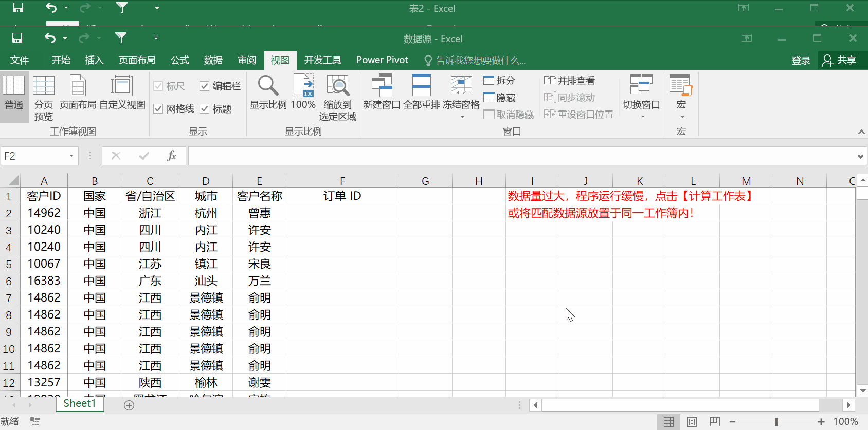Click the 订单 ID header cell

click(x=342, y=196)
